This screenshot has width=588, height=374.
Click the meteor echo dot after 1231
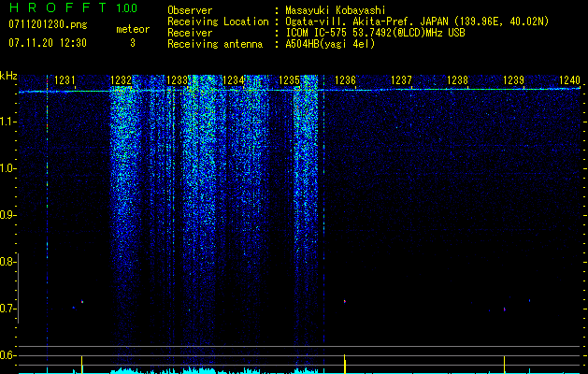pos(82,301)
